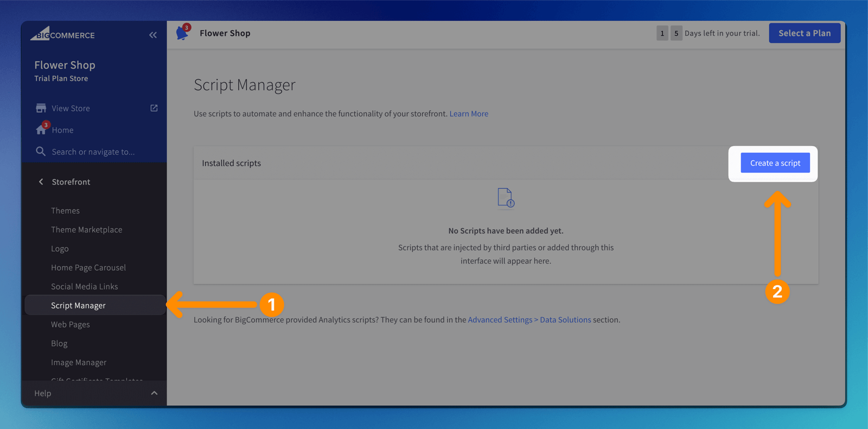This screenshot has width=868, height=429.
Task: Expand the Help section chevron
Action: (154, 393)
